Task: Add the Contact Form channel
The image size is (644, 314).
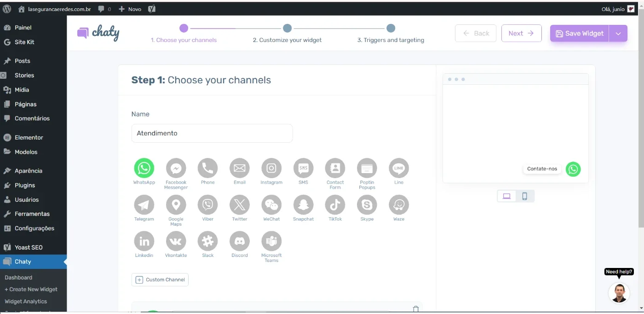Action: [x=335, y=168]
